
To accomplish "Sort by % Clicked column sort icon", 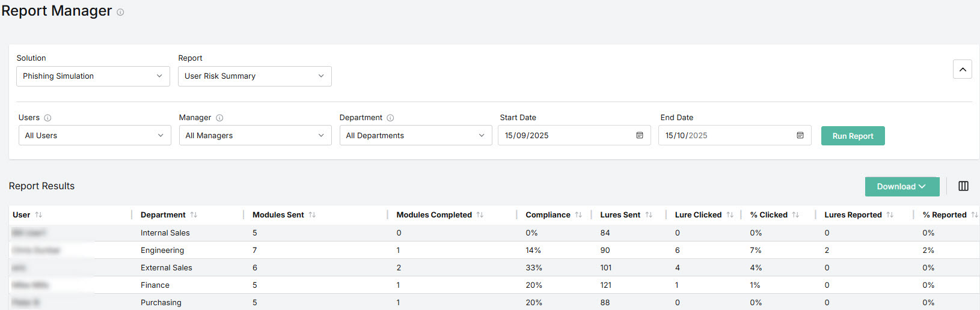I will pos(795,214).
